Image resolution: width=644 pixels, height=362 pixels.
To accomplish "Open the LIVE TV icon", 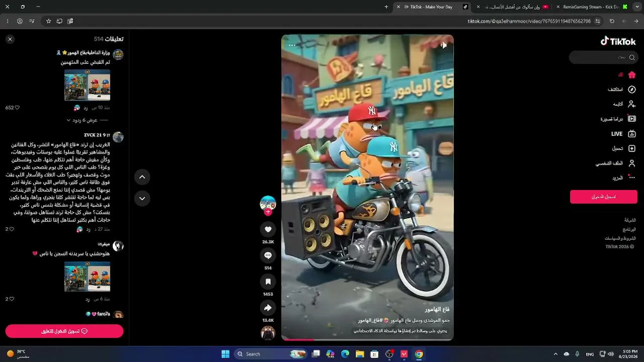I will [x=632, y=134].
